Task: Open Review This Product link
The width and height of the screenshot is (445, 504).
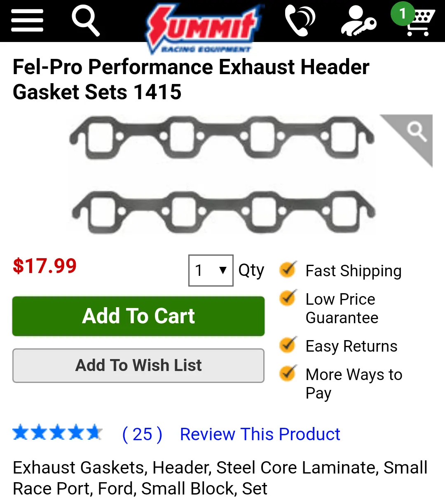Action: pyautogui.click(x=260, y=434)
